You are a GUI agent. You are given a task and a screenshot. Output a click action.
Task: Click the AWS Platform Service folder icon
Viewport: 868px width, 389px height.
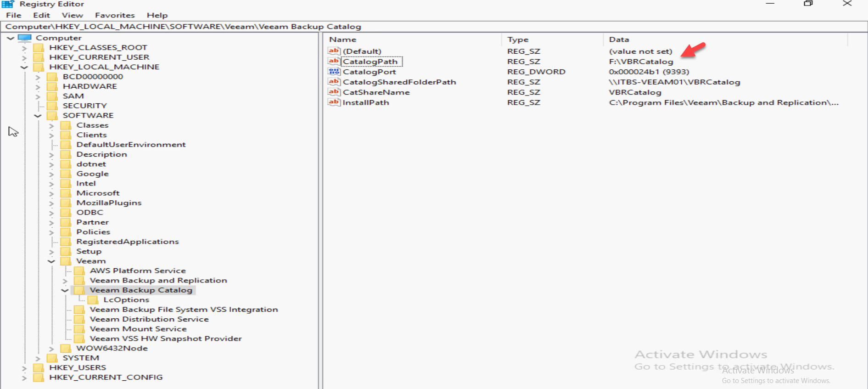(79, 271)
